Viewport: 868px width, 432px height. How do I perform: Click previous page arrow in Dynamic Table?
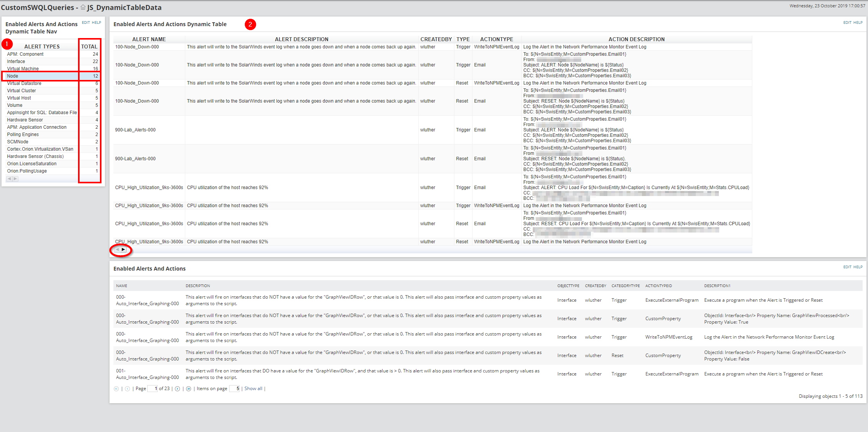[x=117, y=250]
